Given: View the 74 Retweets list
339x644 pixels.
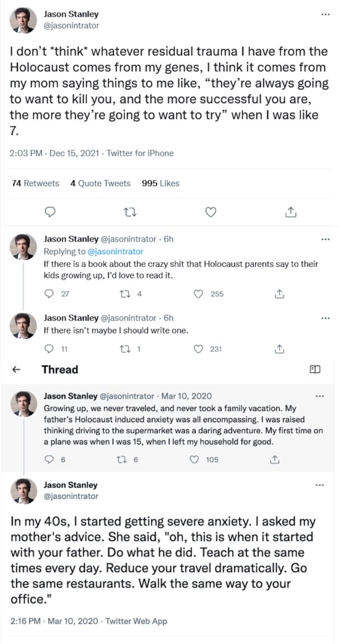Looking at the screenshot, I should [x=35, y=183].
